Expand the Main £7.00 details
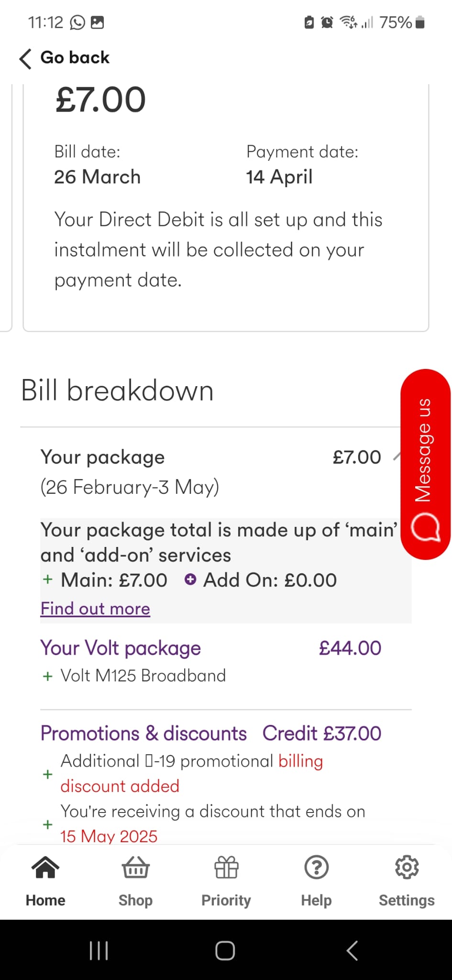 [x=47, y=579]
